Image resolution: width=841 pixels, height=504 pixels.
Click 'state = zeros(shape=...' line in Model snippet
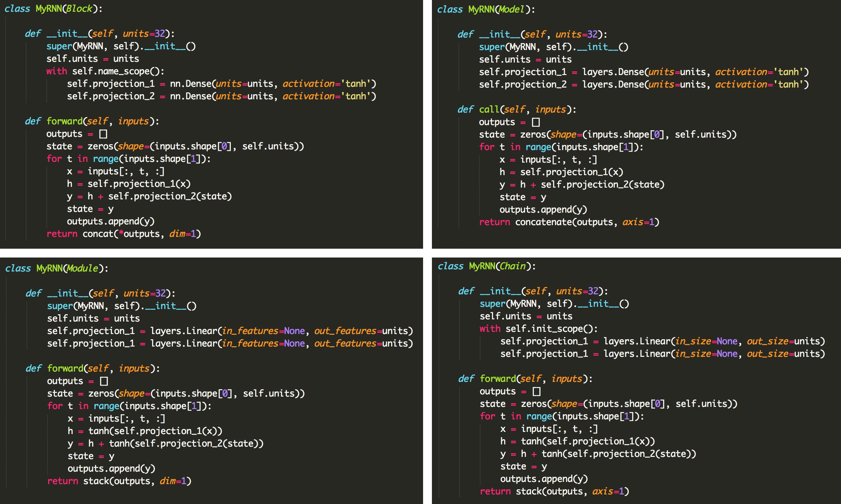608,135
